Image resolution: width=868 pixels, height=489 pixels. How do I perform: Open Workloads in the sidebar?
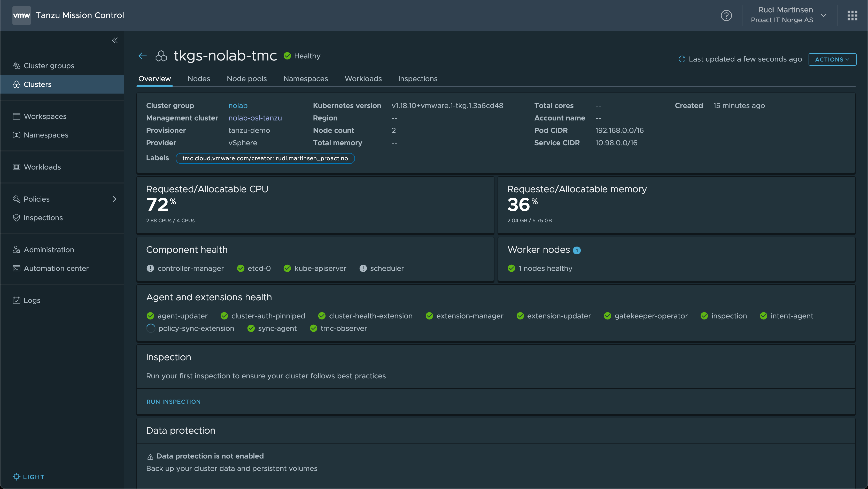pyautogui.click(x=62, y=167)
